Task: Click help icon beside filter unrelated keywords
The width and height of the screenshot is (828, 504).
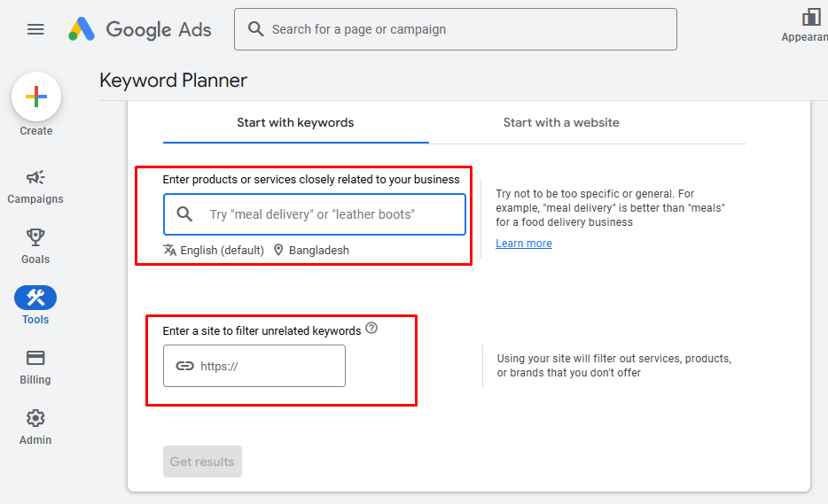Action: (x=371, y=329)
